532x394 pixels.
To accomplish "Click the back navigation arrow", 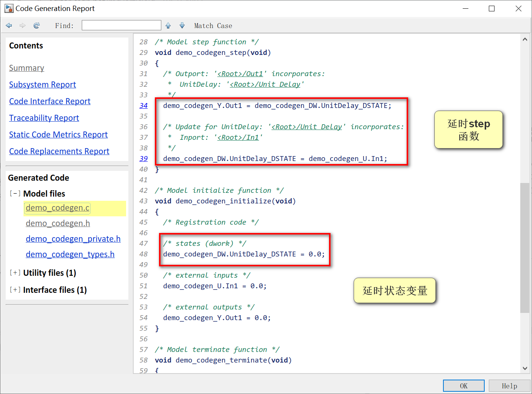I will (x=9, y=25).
